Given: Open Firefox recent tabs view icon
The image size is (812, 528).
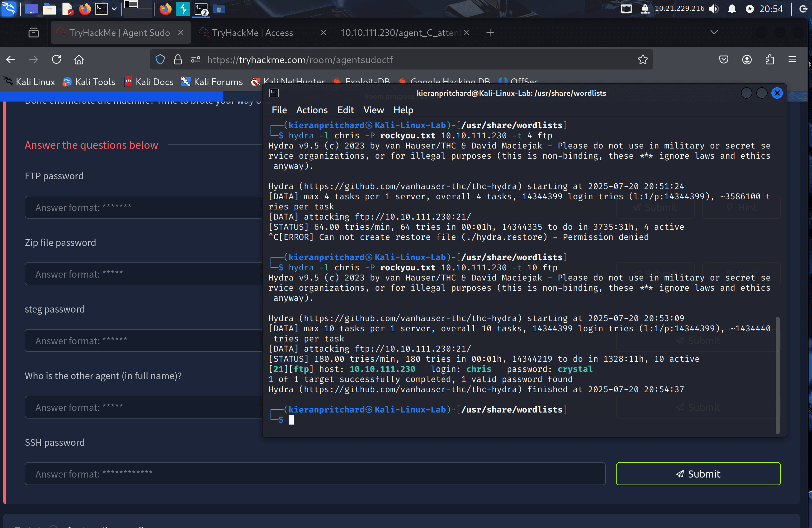Looking at the screenshot, I should pos(33,33).
